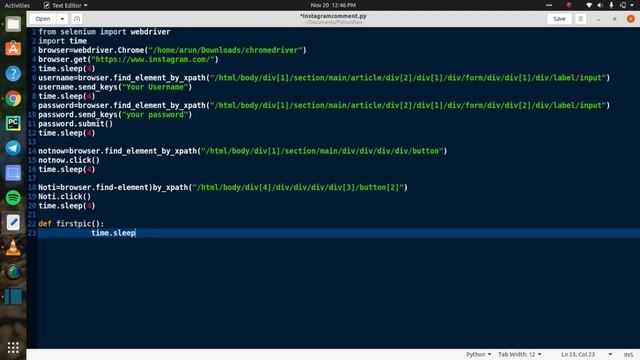Screen dimensions: 640x360
Task: Click the Noti=browser.find-element line
Action: coord(223,187)
